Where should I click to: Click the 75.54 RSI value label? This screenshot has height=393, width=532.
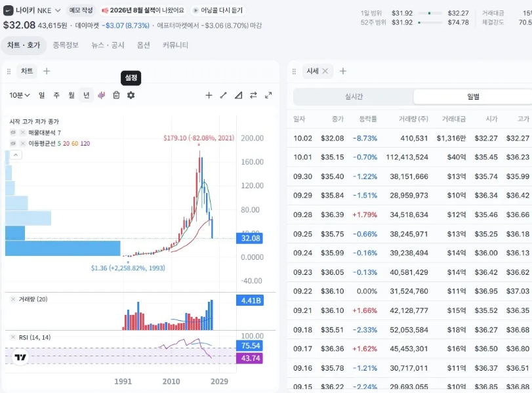tap(251, 346)
